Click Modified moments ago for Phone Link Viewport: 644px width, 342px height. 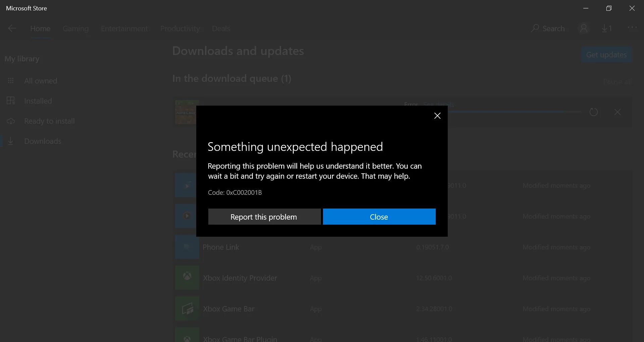[x=556, y=247]
